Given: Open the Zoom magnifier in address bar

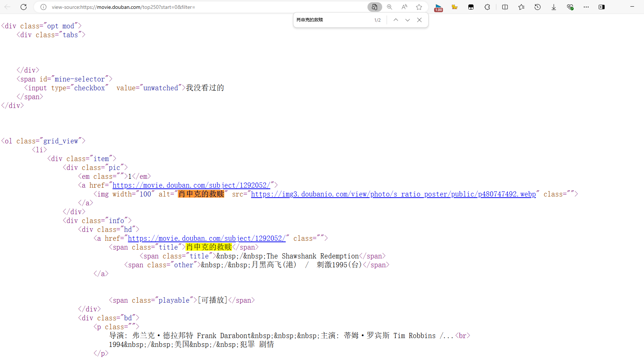Looking at the screenshot, I should click(390, 7).
